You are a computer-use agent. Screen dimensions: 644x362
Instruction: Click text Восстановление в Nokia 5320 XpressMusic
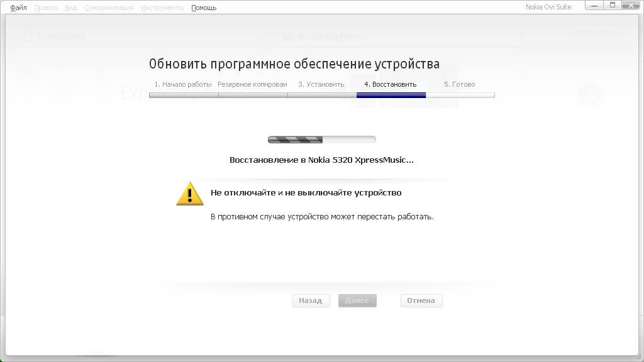click(321, 160)
